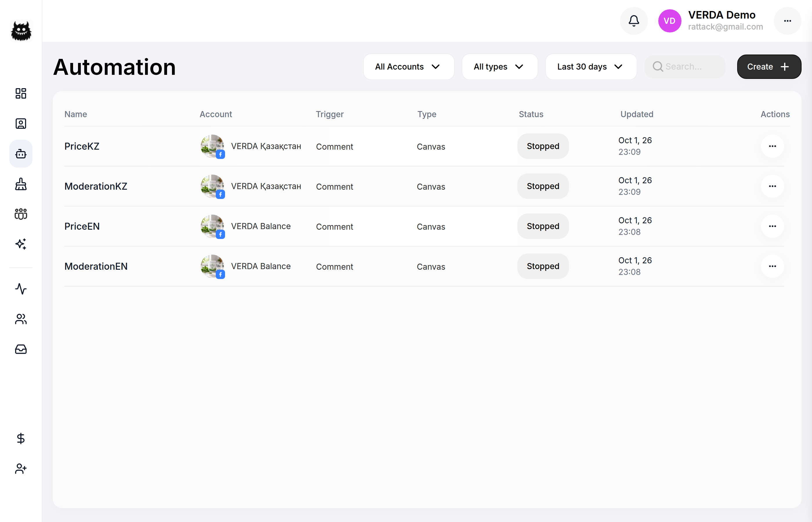Click VERDA Balance account in PriceEN row

pyautogui.click(x=261, y=226)
